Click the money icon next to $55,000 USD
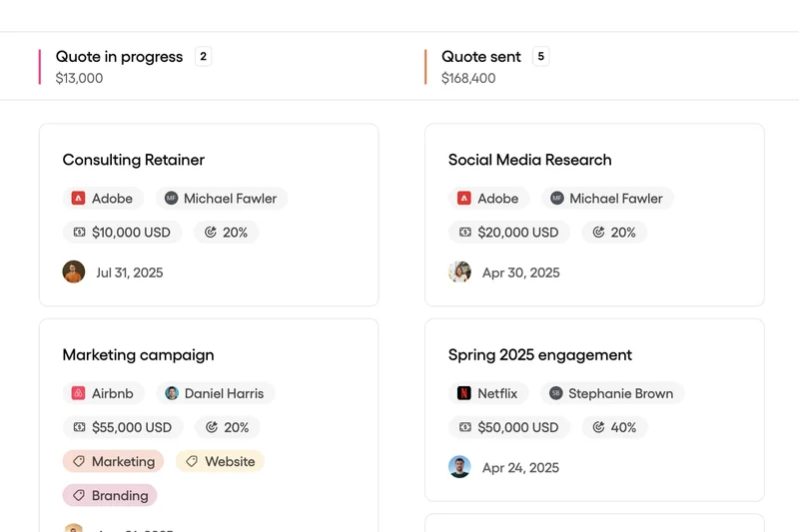Screen dimensions: 799x532 tap(79, 428)
